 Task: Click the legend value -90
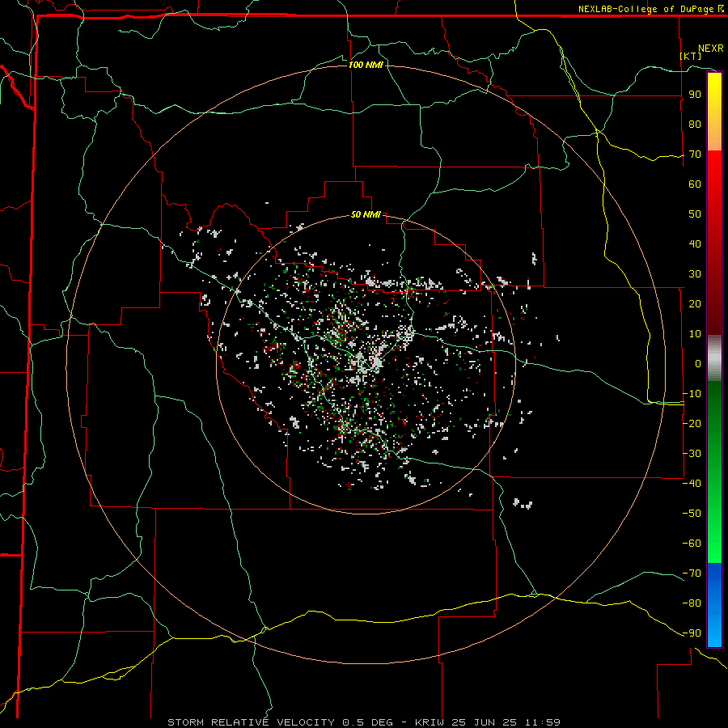[692, 633]
